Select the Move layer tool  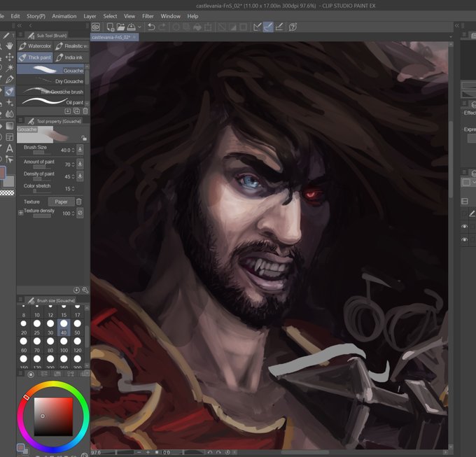(9, 57)
